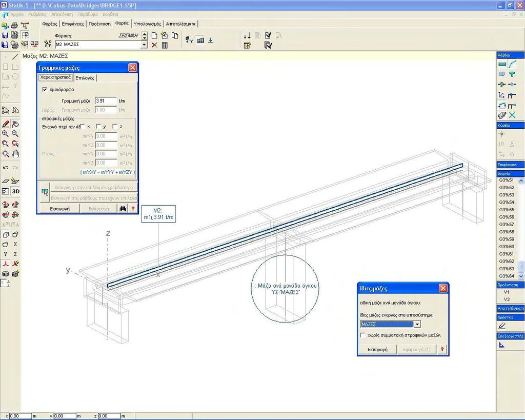This screenshot has width=525, height=420.
Task: Click the zoom out magnifier
Action: [15, 134]
